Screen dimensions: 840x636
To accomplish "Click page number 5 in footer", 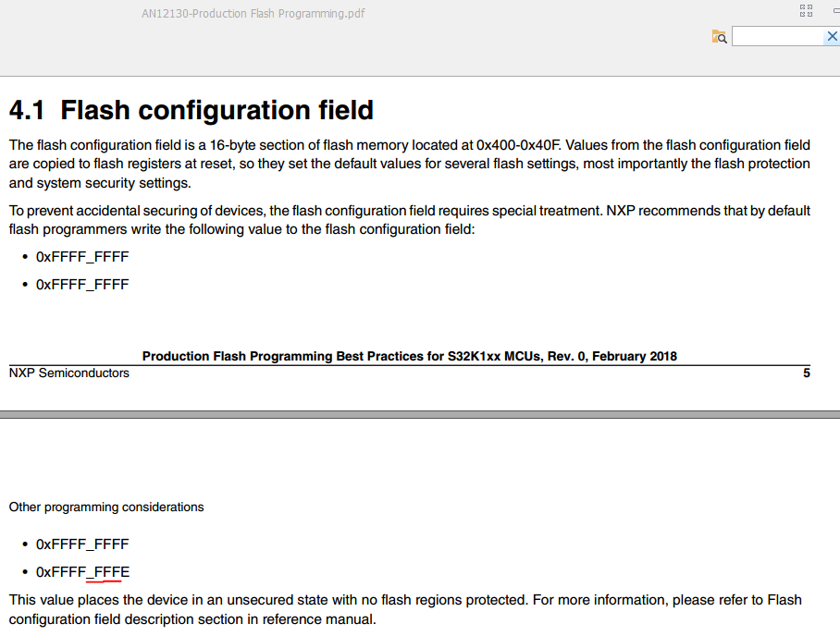I will pos(807,373).
